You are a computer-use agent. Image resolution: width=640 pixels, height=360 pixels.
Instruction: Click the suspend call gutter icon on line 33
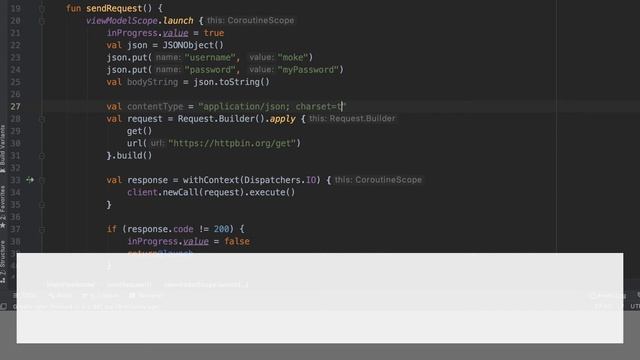(x=30, y=180)
